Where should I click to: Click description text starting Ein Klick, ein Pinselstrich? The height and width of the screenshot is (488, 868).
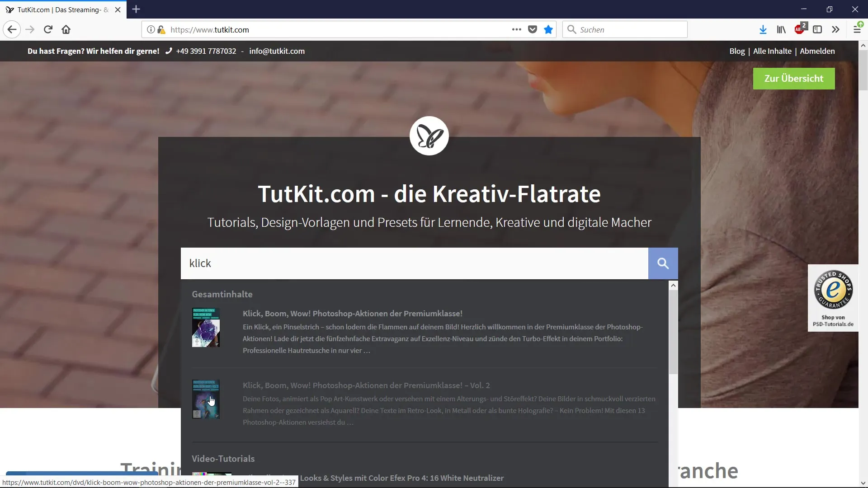click(443, 338)
